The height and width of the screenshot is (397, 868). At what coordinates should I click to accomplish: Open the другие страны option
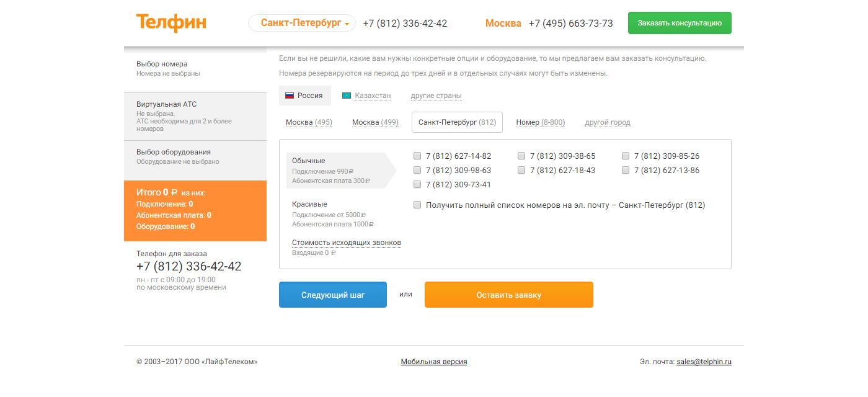point(436,96)
